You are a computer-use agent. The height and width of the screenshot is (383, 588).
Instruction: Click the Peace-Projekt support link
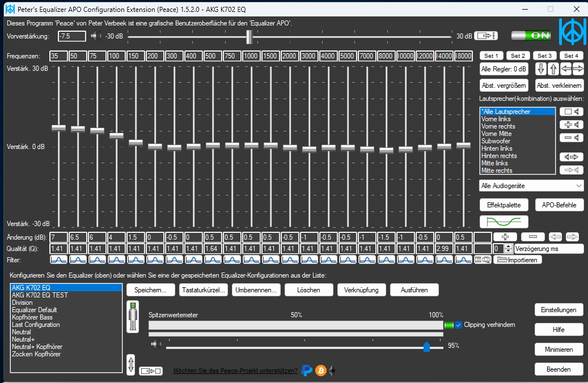tap(235, 370)
